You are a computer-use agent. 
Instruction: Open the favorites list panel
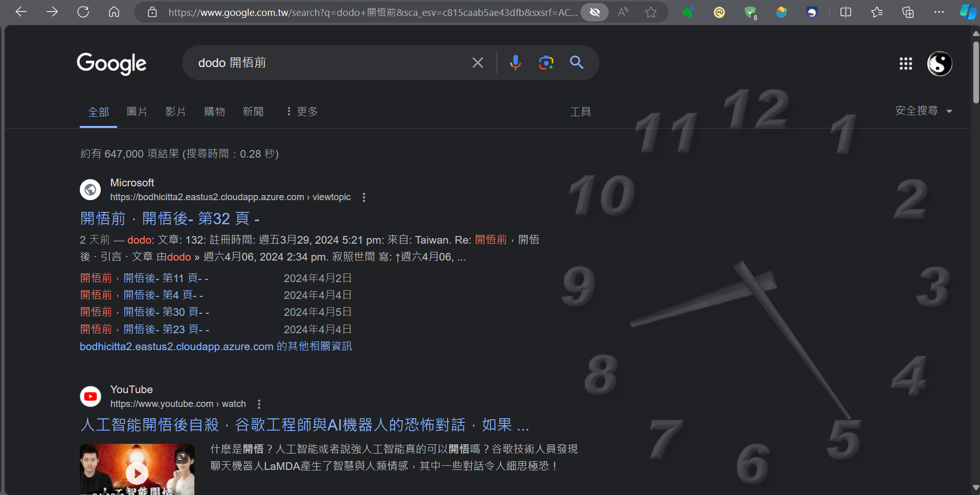coord(877,12)
